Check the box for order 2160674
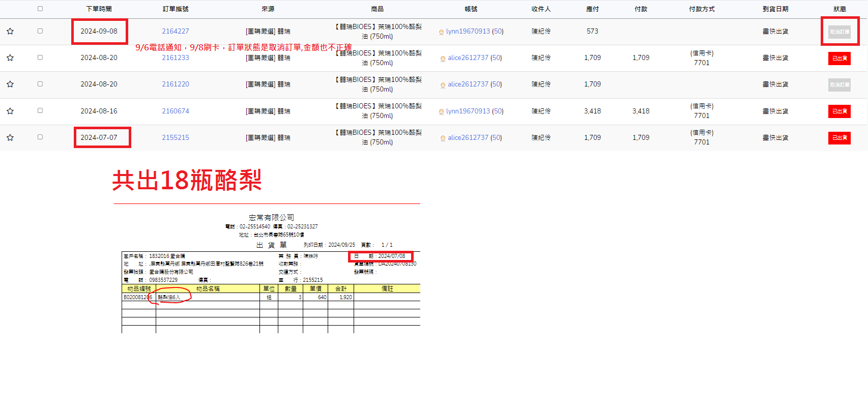868x407 pixels. tap(40, 110)
